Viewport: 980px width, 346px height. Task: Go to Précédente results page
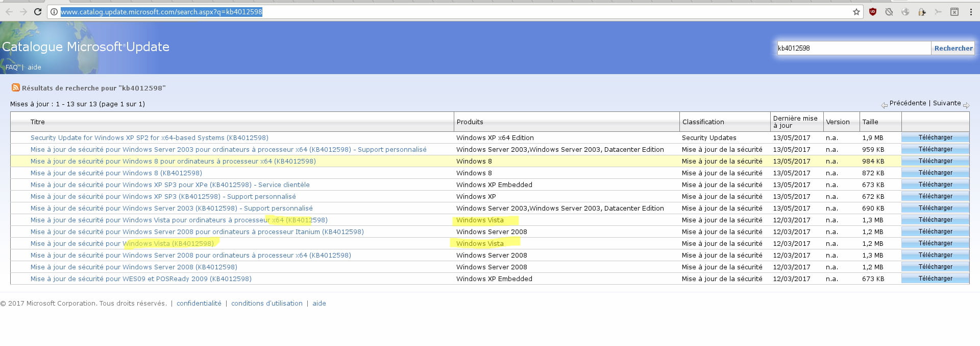point(908,103)
